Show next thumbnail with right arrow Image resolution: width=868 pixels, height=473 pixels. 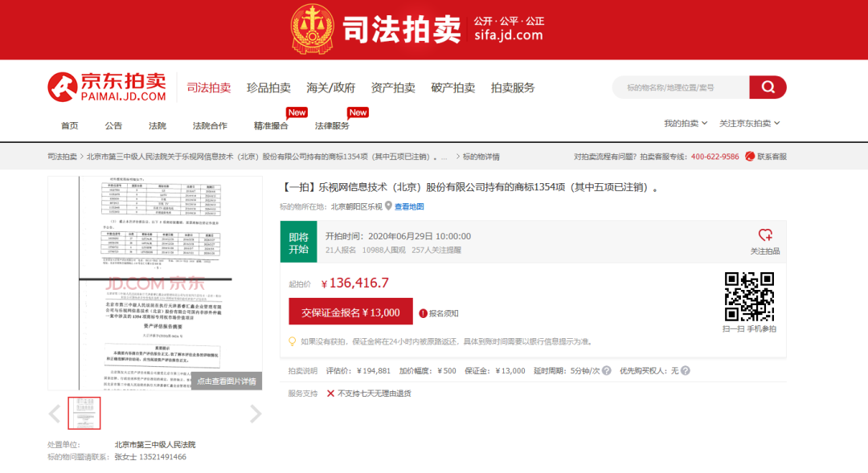pos(256,414)
